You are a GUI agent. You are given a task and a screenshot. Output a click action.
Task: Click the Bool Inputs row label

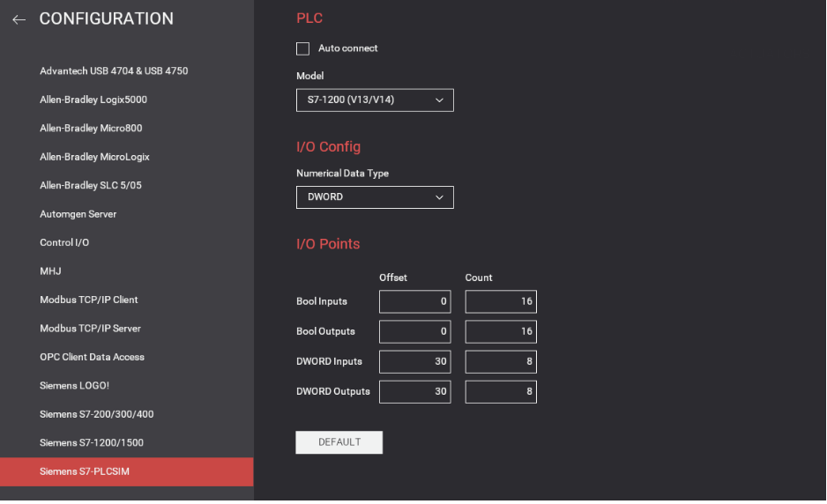[322, 301]
